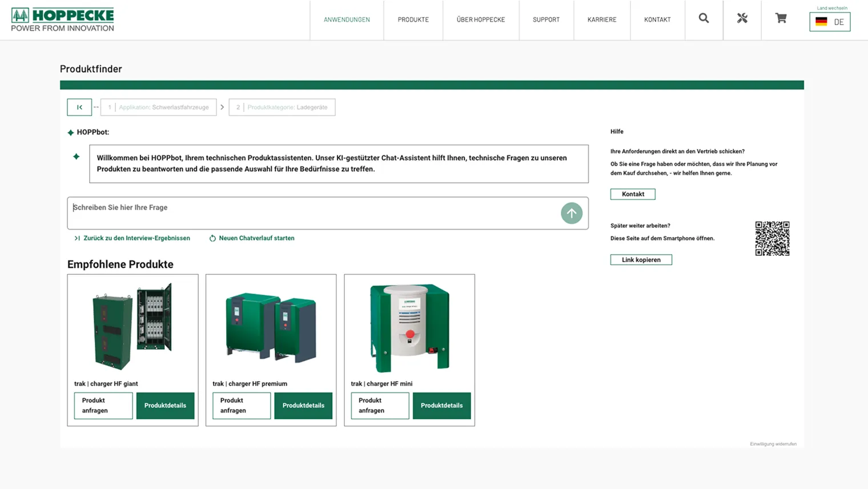This screenshot has width=868, height=489.
Task: Click the HOPPECKE logo
Action: [62, 19]
